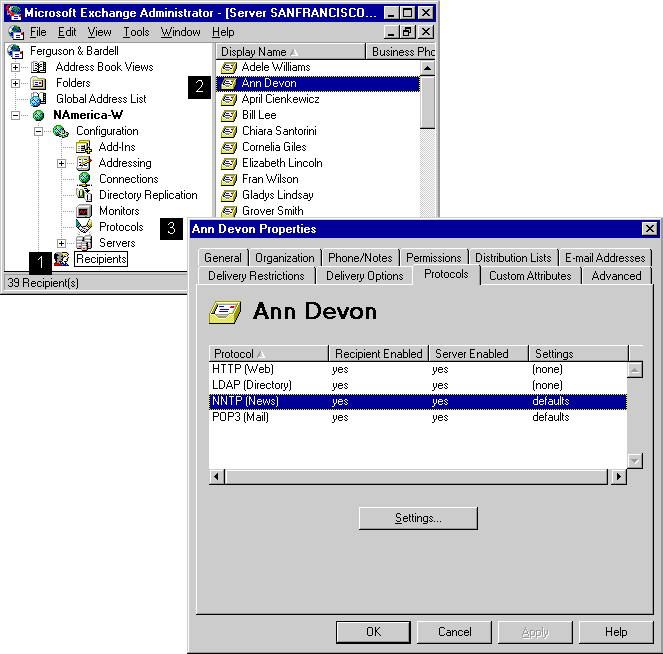This screenshot has width=663, height=654.
Task: Click the Server Enabled column header
Action: (x=479, y=353)
